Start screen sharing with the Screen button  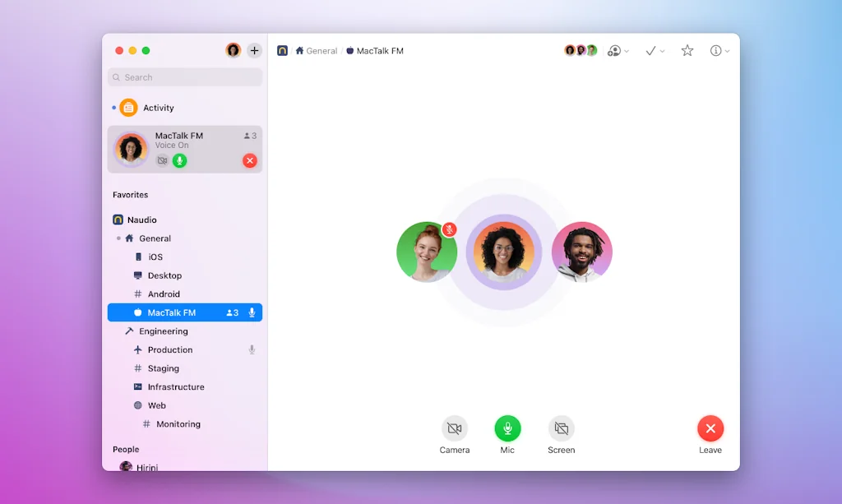[561, 428]
